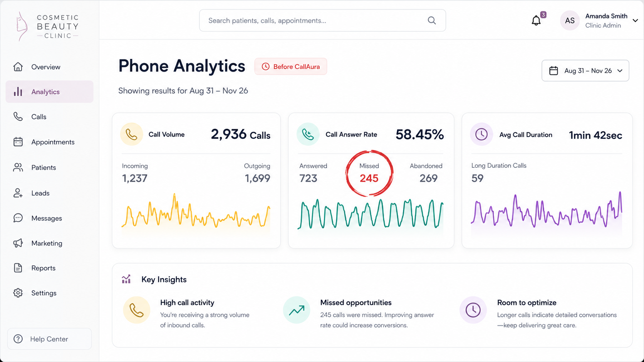The width and height of the screenshot is (644, 362).
Task: Click the clock icon in Before CallAura badge
Action: pos(265,67)
